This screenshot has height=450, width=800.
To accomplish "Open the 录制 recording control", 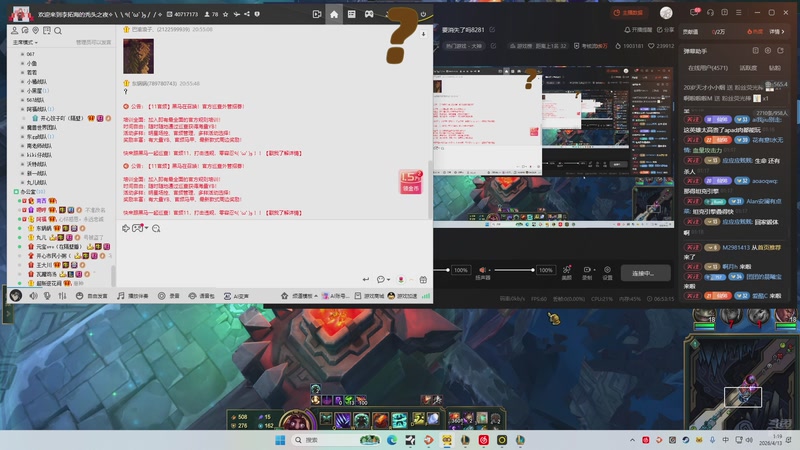I will pyautogui.click(x=587, y=273).
